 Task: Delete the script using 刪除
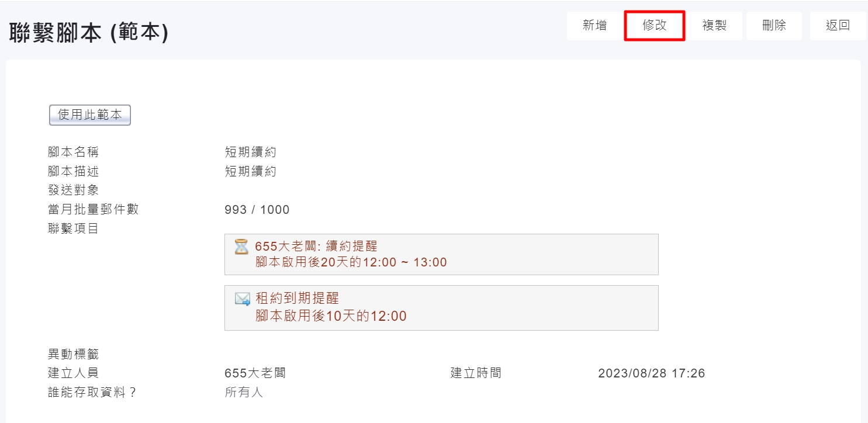coord(774,26)
